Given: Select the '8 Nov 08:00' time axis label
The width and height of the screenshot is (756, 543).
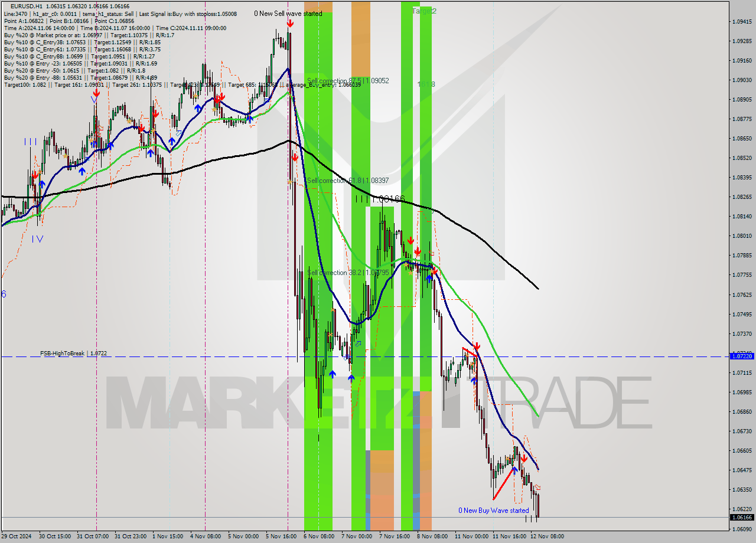Looking at the screenshot, I should 432,537.
